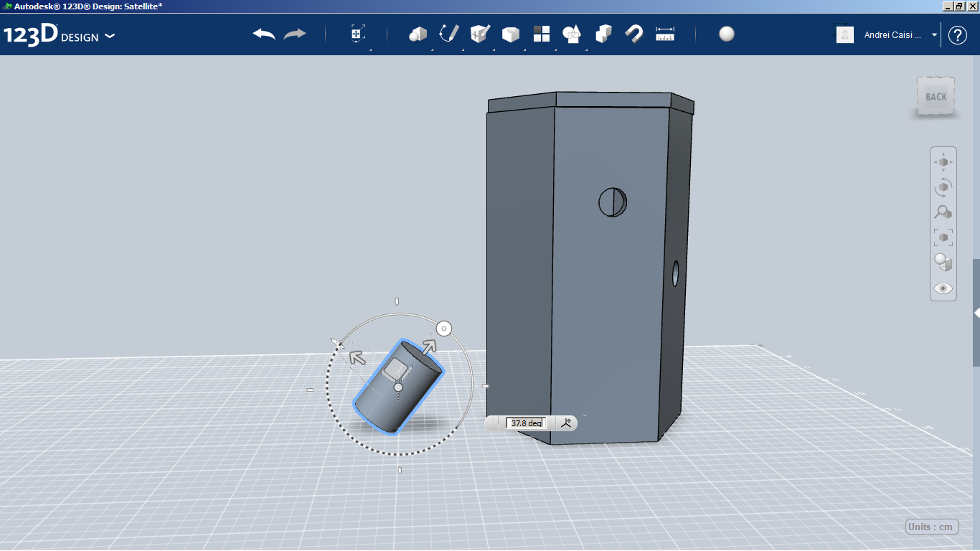Image resolution: width=980 pixels, height=551 pixels.
Task: Open the materials and outlines display option
Action: [x=943, y=262]
